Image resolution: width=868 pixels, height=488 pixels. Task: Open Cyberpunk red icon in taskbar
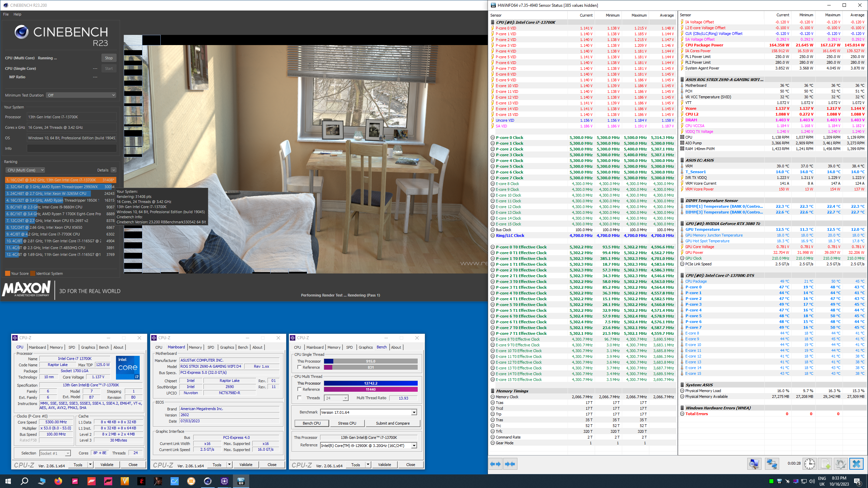[141, 481]
